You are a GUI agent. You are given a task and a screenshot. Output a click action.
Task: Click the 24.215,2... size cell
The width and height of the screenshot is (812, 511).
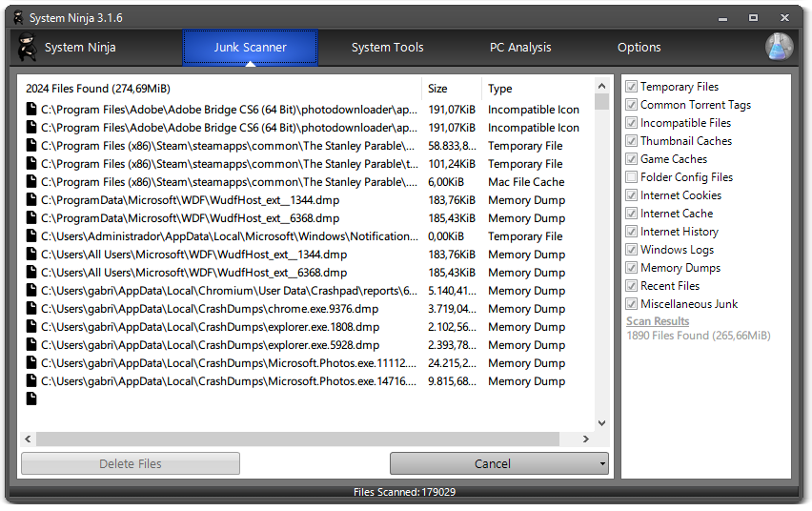tap(452, 363)
